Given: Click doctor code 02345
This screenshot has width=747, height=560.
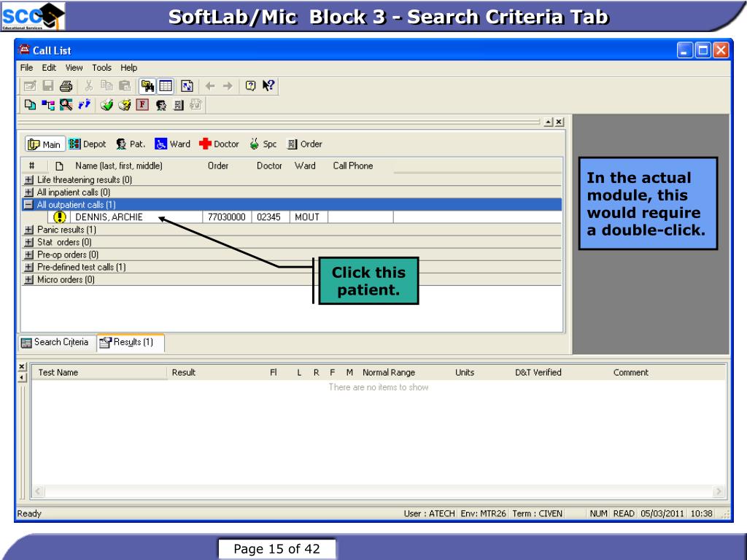Looking at the screenshot, I should coord(268,217).
